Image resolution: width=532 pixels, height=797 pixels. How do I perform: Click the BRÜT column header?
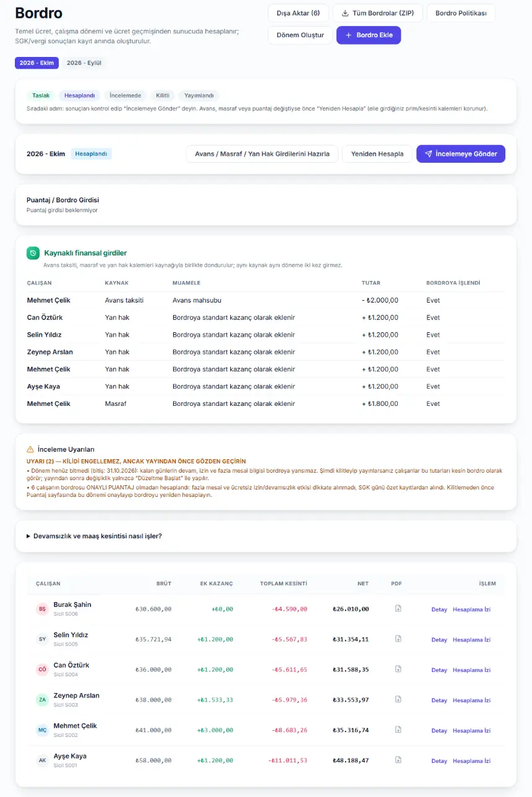(x=164, y=584)
